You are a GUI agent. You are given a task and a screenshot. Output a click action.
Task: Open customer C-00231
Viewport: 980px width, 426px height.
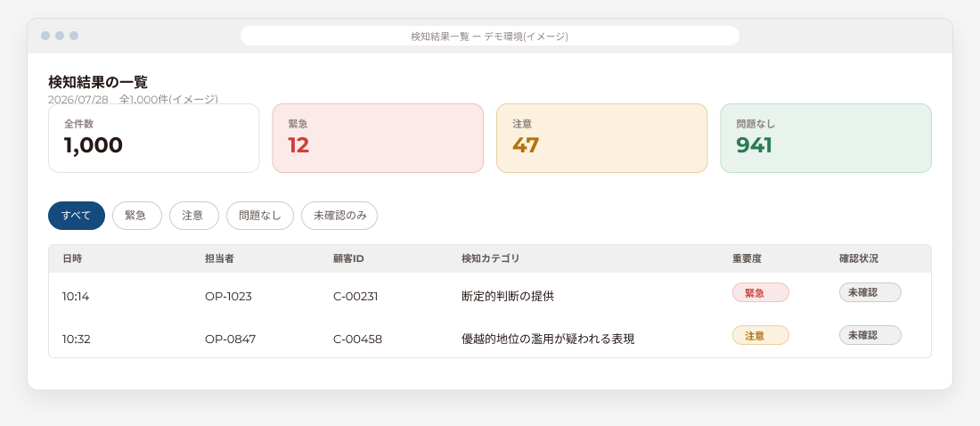(x=355, y=297)
